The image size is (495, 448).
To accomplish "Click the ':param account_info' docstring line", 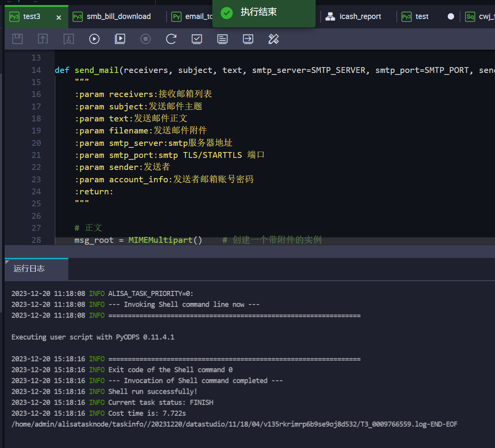I will pos(164,179).
